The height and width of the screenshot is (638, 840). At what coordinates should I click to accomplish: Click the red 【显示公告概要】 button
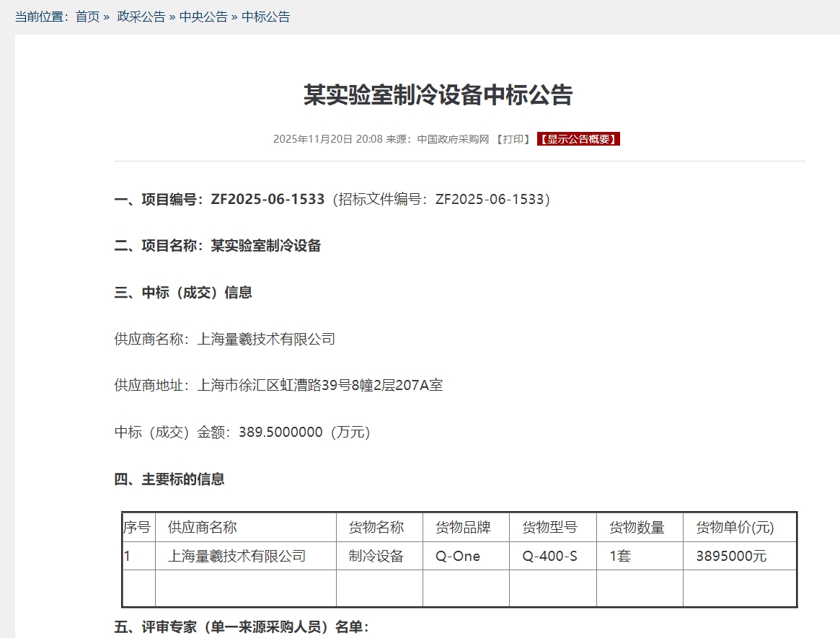(x=578, y=139)
